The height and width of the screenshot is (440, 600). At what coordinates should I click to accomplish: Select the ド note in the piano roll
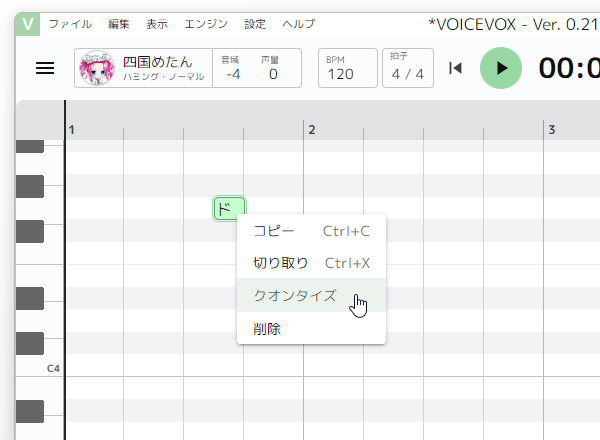[x=229, y=209]
